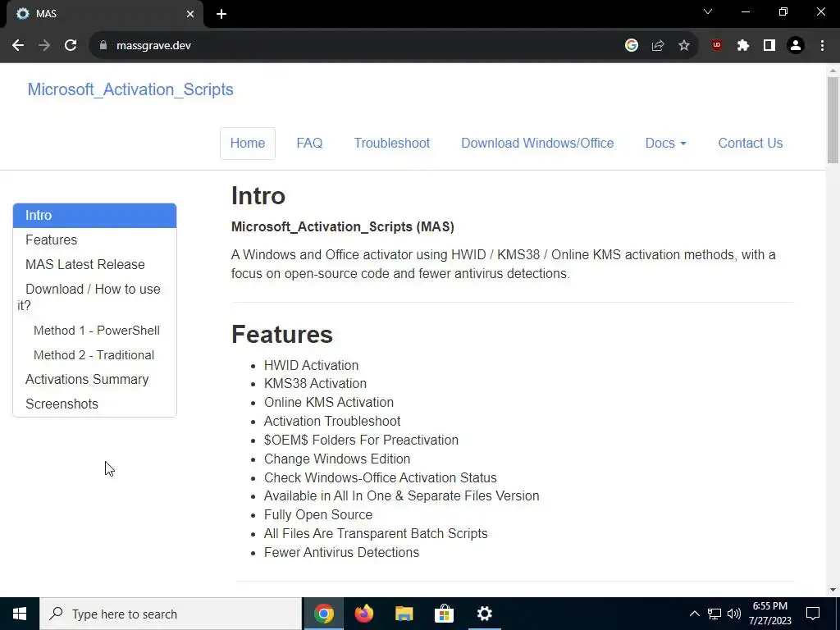Click the HWID Activation list item
The image size is (840, 630).
(x=311, y=365)
